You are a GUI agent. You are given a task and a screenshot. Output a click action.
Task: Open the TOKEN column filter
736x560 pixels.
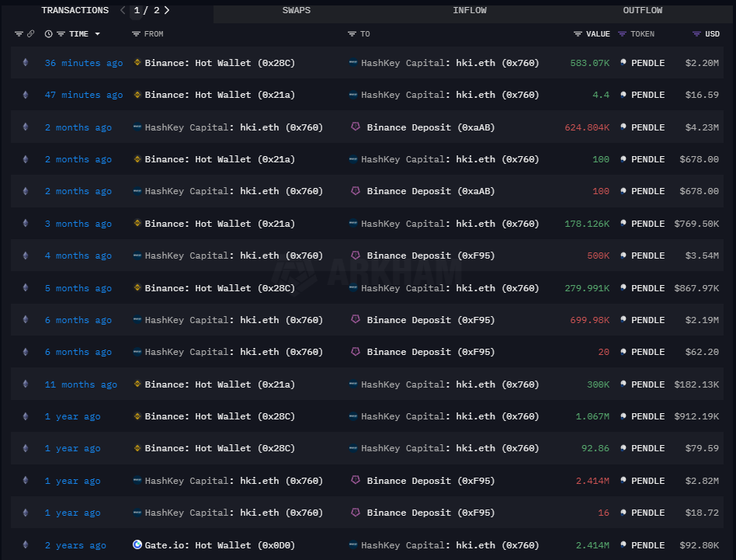(623, 34)
